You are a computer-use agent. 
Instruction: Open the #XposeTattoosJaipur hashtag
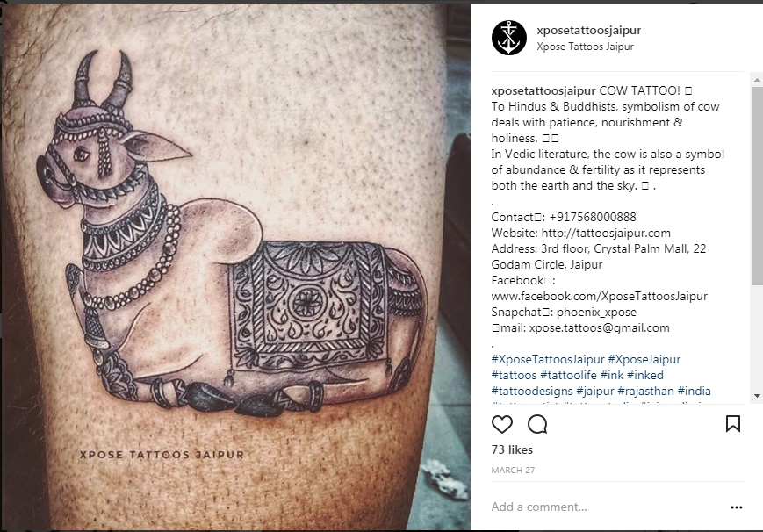pos(548,360)
